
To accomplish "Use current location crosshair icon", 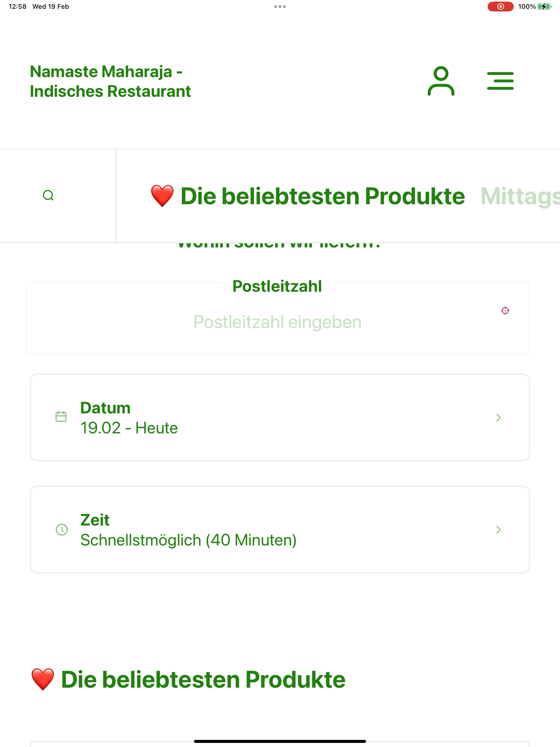I will 505,311.
